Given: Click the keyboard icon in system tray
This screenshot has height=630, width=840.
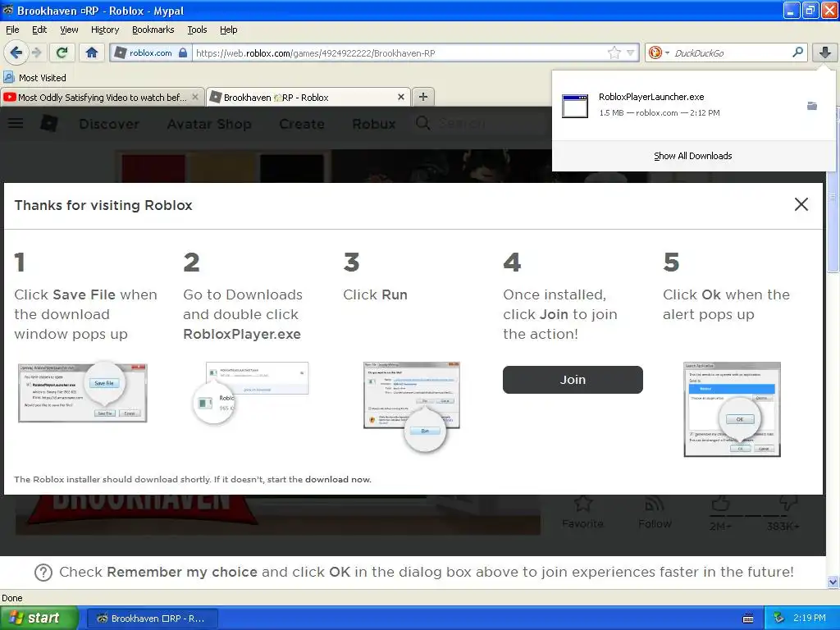Looking at the screenshot, I should click(748, 619).
